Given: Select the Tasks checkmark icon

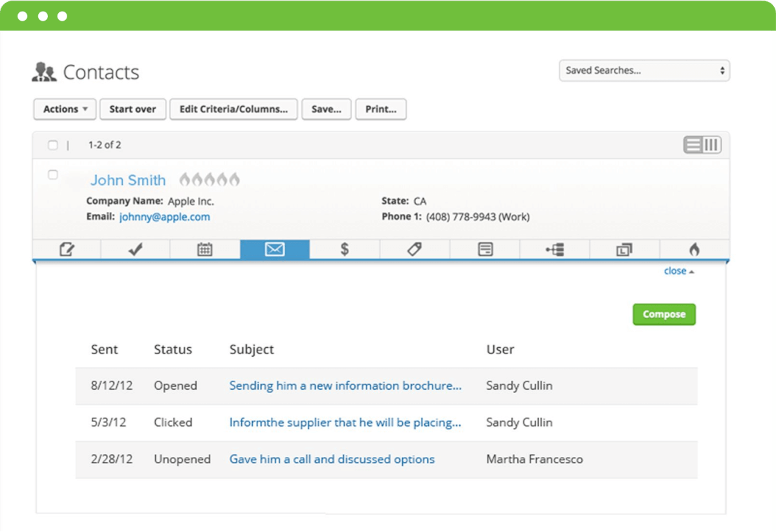Looking at the screenshot, I should tap(135, 249).
